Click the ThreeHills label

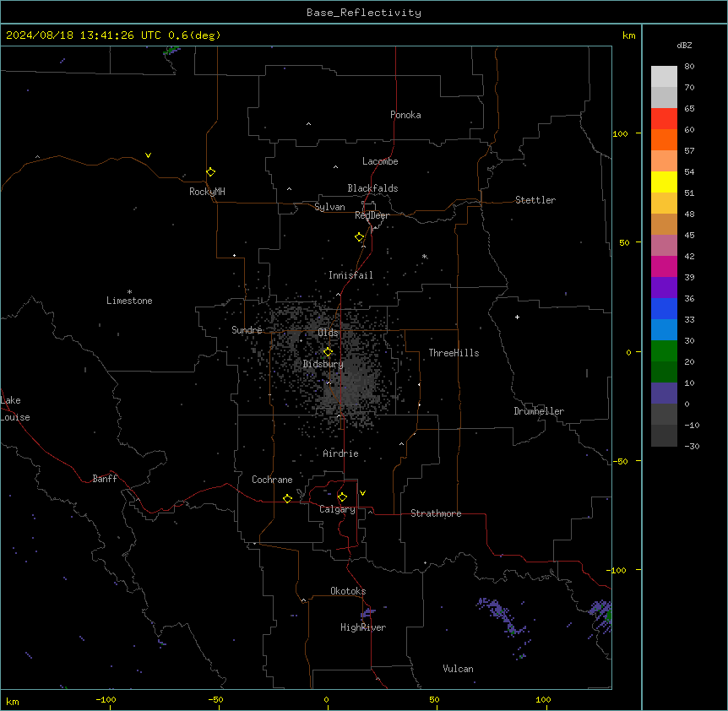(454, 353)
